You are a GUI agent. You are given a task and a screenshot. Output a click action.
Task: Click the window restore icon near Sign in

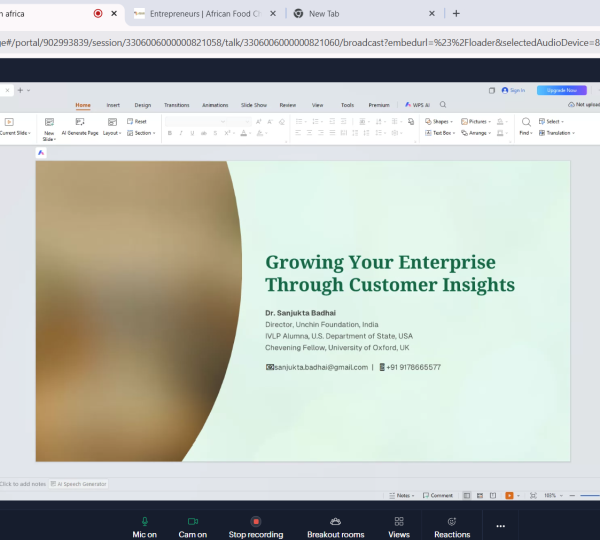[492, 90]
